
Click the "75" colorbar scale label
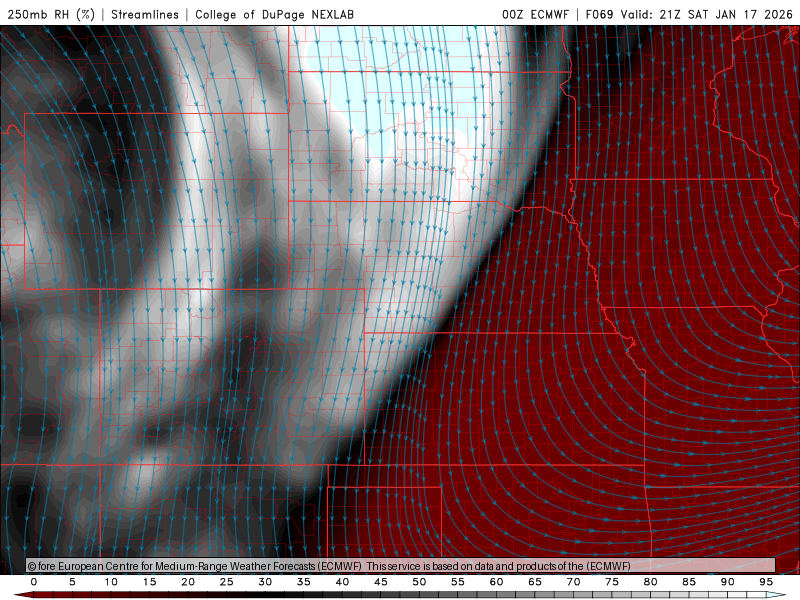click(x=612, y=582)
